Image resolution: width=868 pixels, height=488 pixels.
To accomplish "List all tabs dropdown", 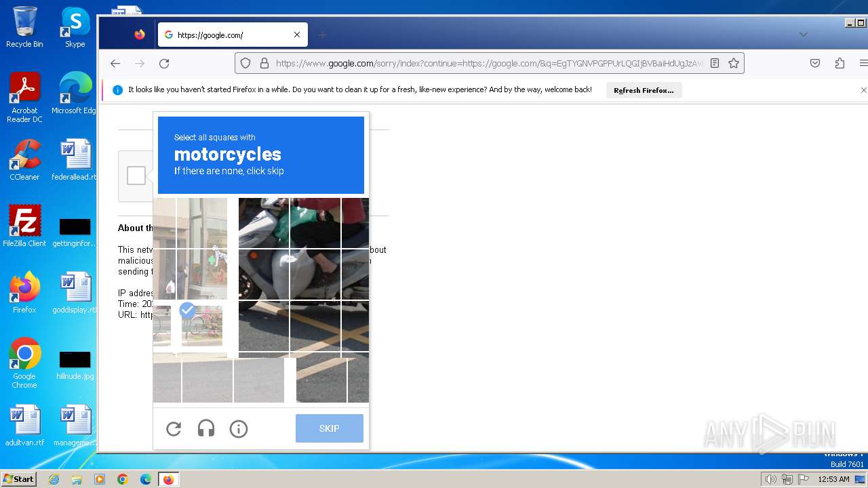I will (x=803, y=35).
